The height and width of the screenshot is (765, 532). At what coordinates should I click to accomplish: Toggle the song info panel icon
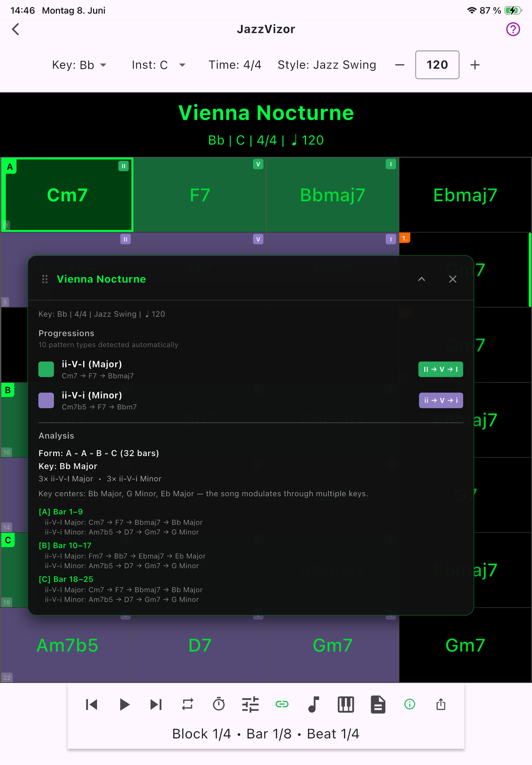410,704
